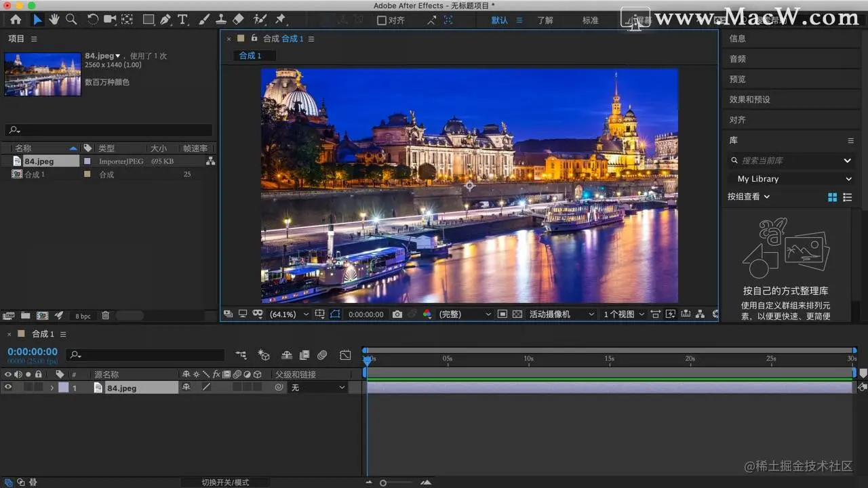Hide the 84.jpeg layer eye toggle
This screenshot has width=868, height=488.
(8, 388)
